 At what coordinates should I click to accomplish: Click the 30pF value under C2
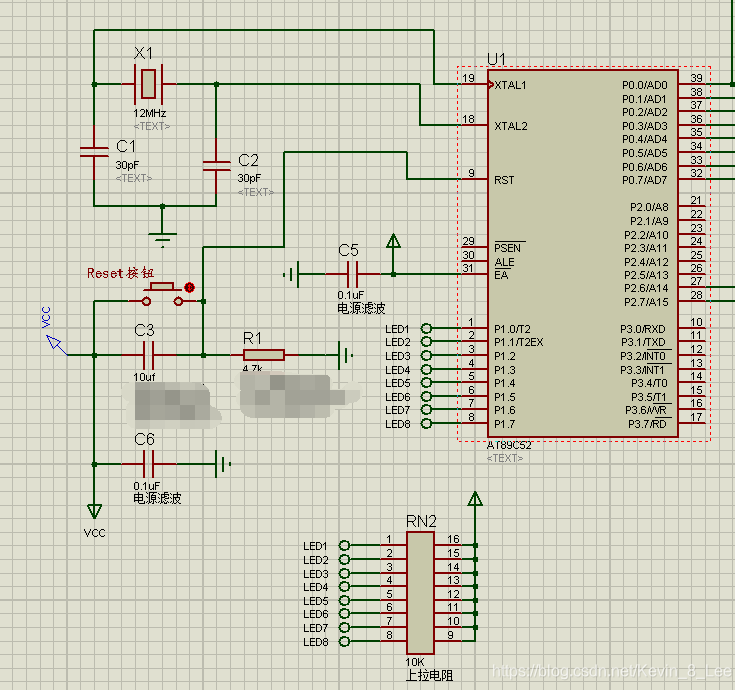[249, 178]
